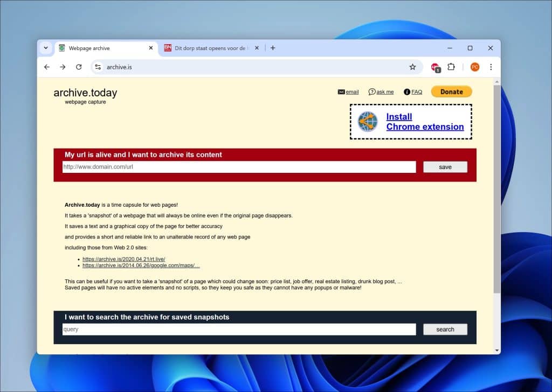The width and height of the screenshot is (552, 392).
Task: Close the 'Dit dorp staat opeens' tab
Action: (x=257, y=48)
